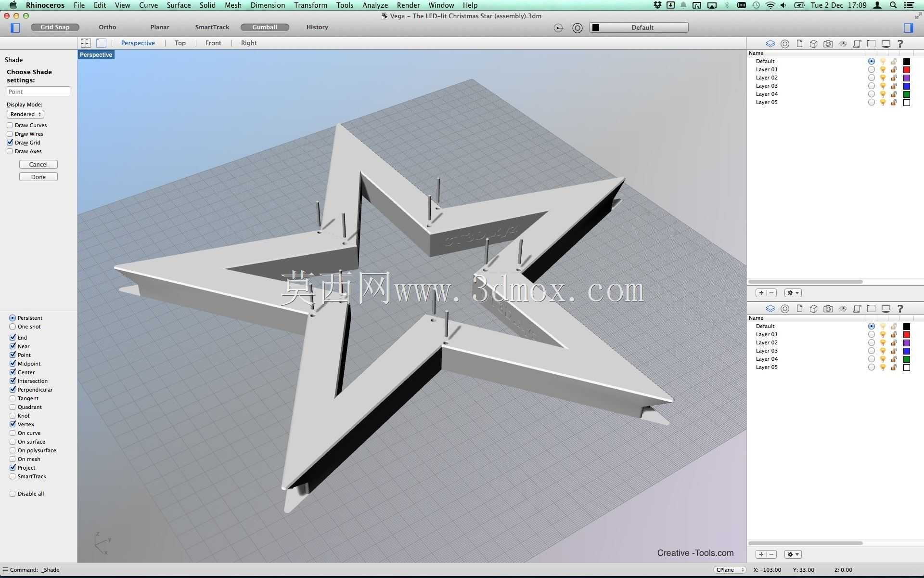This screenshot has width=924, height=578.
Task: Open cube Object icon in upper panel
Action: (x=813, y=44)
